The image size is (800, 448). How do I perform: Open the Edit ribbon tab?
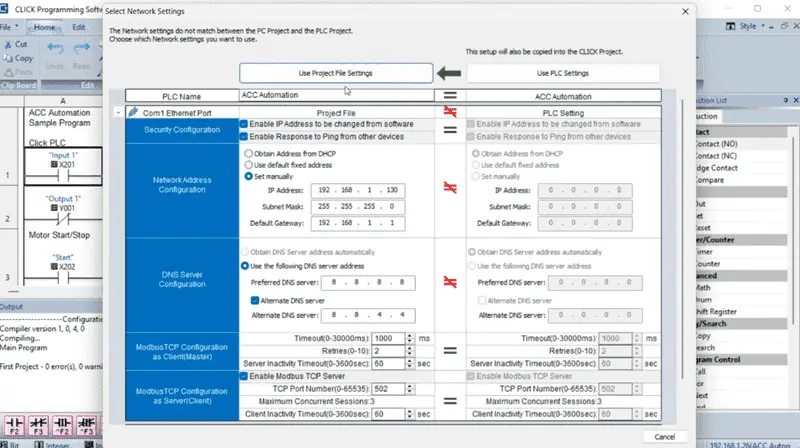point(79,27)
